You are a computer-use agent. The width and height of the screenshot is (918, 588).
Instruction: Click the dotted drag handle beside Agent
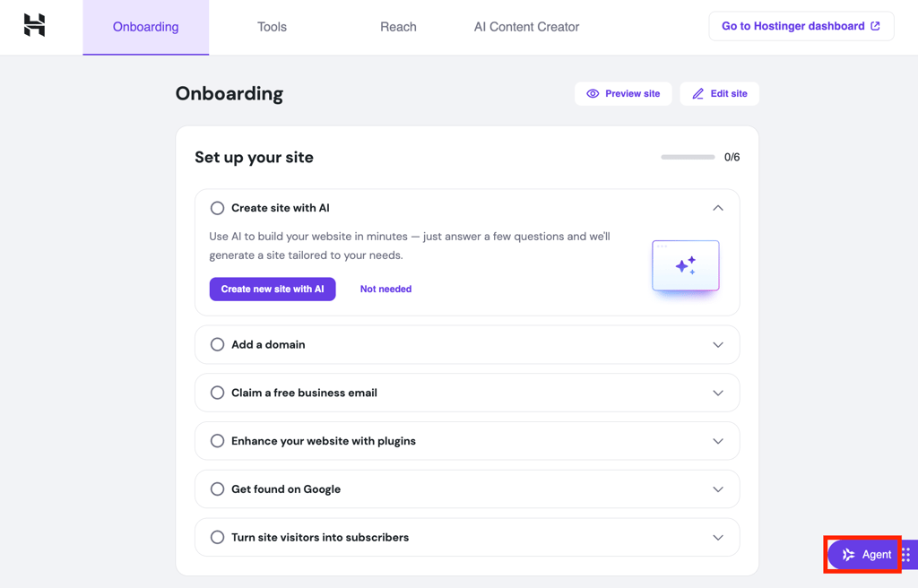(905, 555)
